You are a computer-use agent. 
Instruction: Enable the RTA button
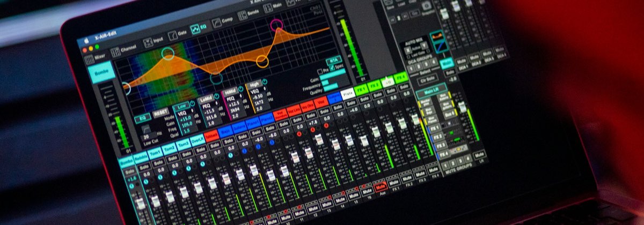coord(334,59)
